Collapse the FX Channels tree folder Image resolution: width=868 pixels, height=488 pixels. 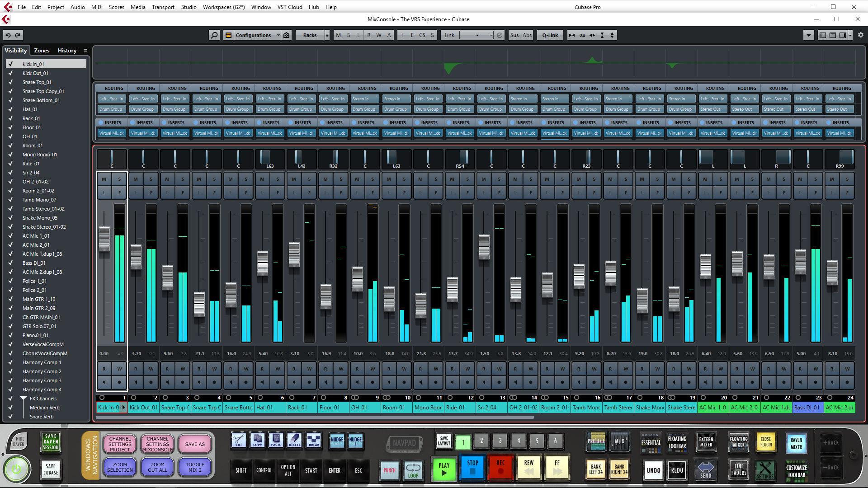click(x=23, y=399)
